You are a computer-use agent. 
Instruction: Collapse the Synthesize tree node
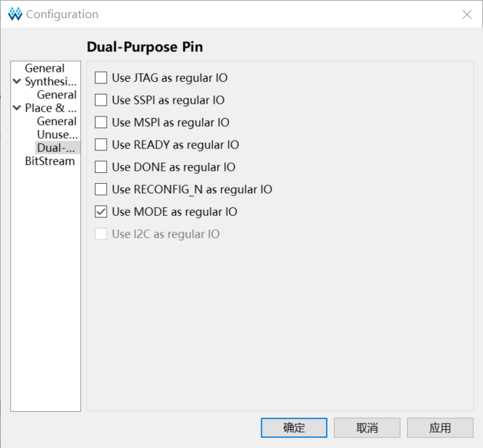pos(17,82)
